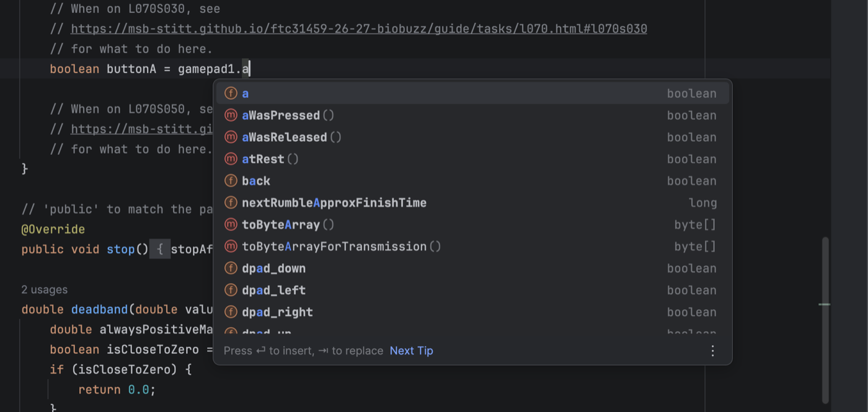Open the completion popup's three-dot options menu

[x=713, y=351]
